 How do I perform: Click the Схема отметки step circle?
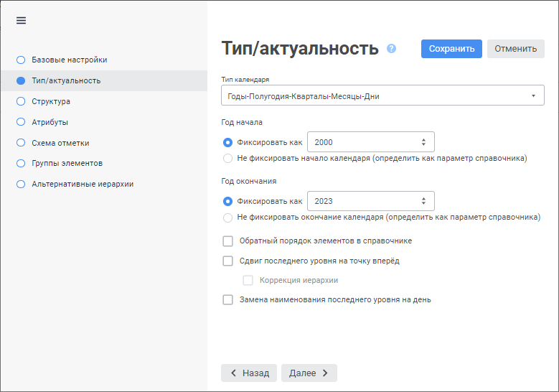[x=21, y=143]
